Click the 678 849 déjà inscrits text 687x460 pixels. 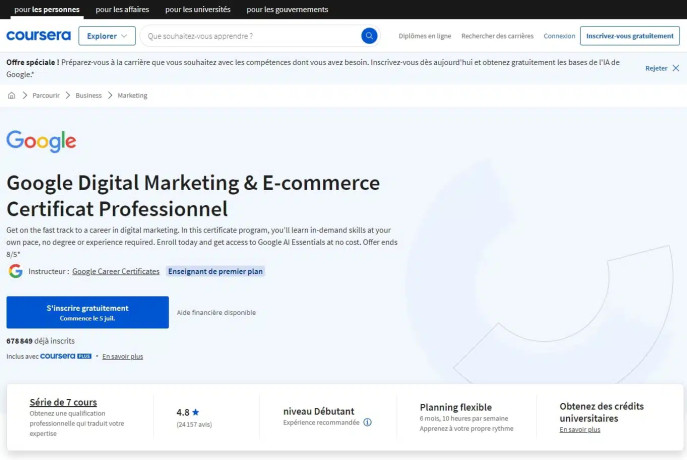40,341
